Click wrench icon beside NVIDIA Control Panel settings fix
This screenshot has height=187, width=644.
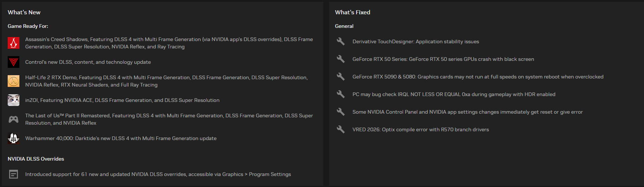(x=340, y=112)
